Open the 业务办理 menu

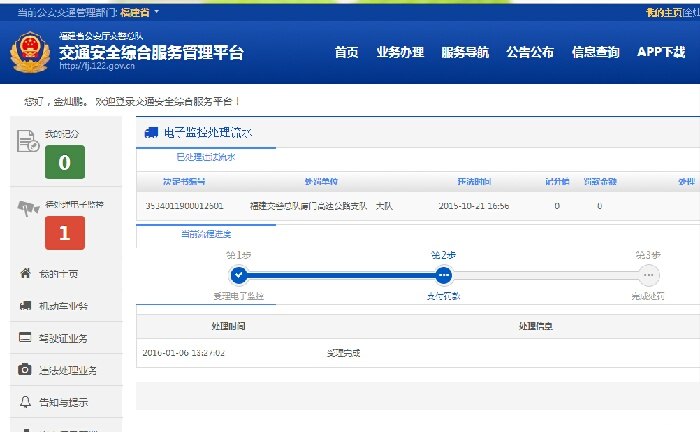click(400, 52)
